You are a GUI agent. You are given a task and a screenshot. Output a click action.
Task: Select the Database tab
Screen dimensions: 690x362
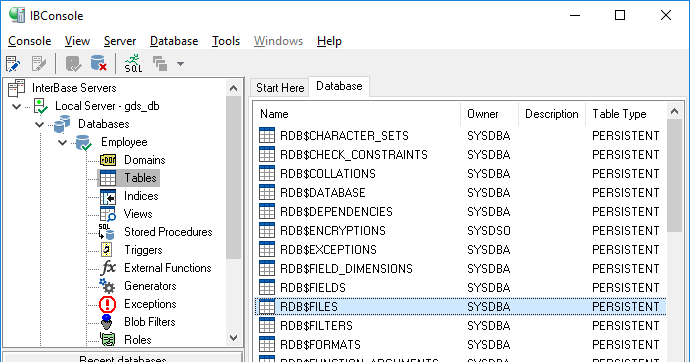tap(339, 86)
